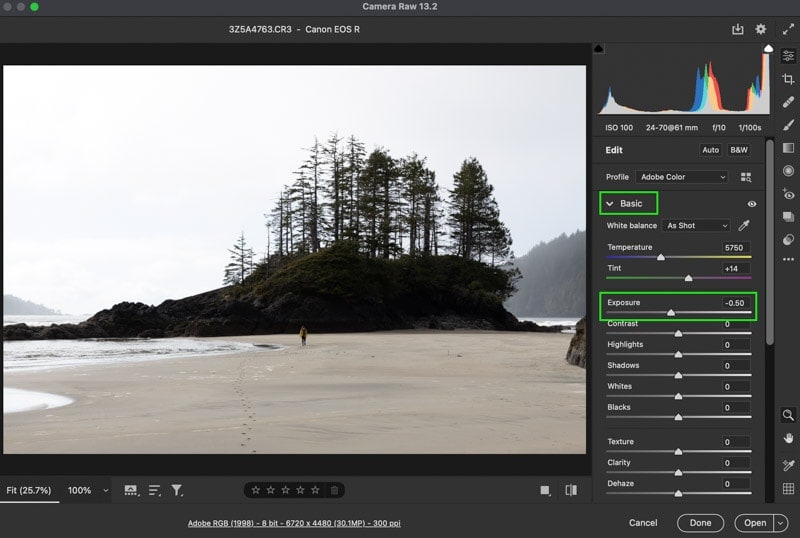
Task: Open the Profile Adobe Color dropdown
Action: (x=682, y=177)
